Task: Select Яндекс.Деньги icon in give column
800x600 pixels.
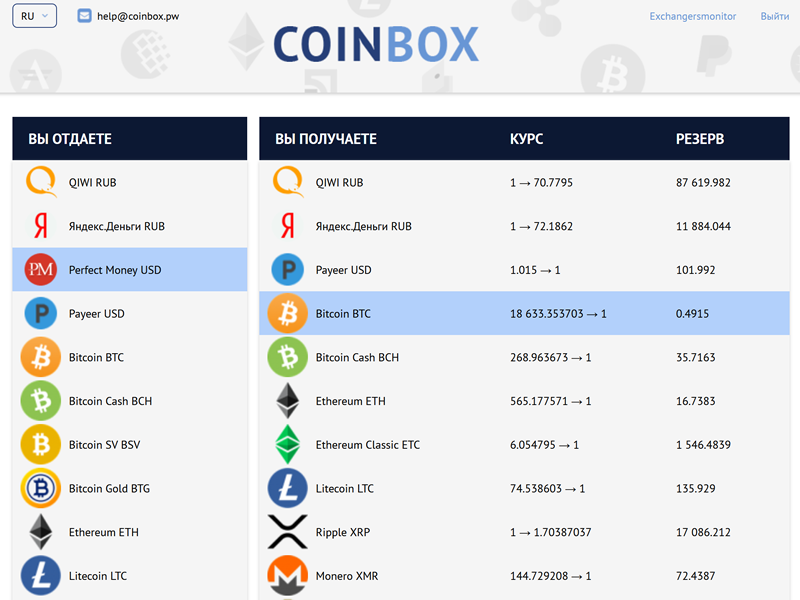Action: (41, 226)
